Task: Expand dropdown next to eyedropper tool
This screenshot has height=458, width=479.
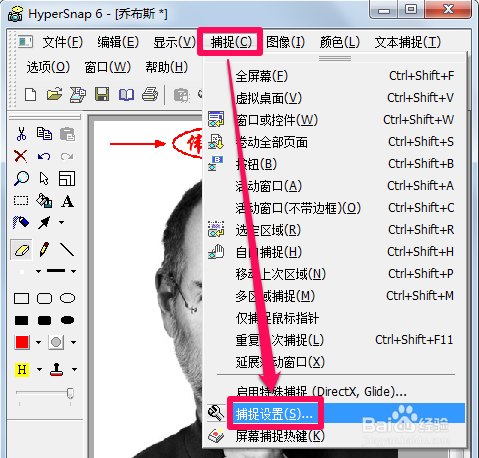Action: (61, 222)
